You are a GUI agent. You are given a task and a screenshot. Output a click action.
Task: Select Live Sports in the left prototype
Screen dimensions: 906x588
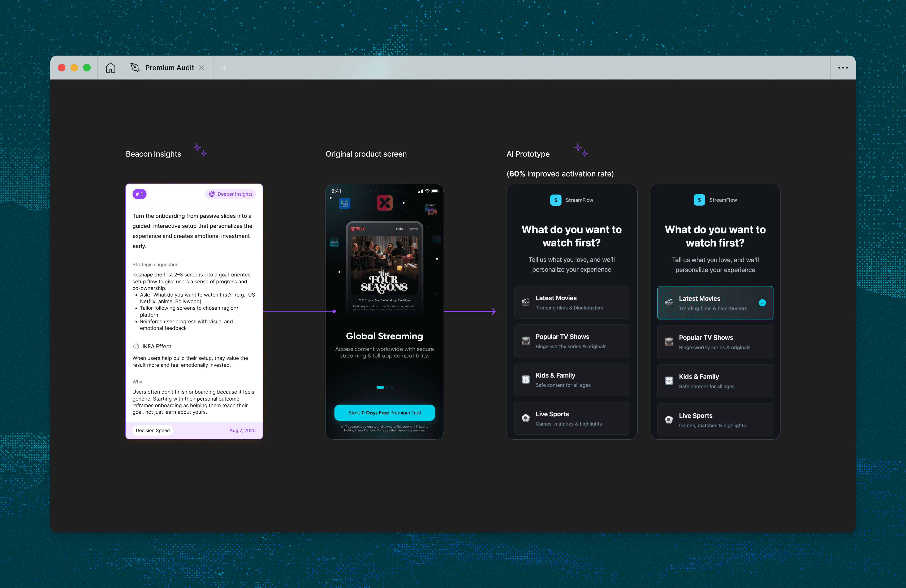pyautogui.click(x=571, y=418)
